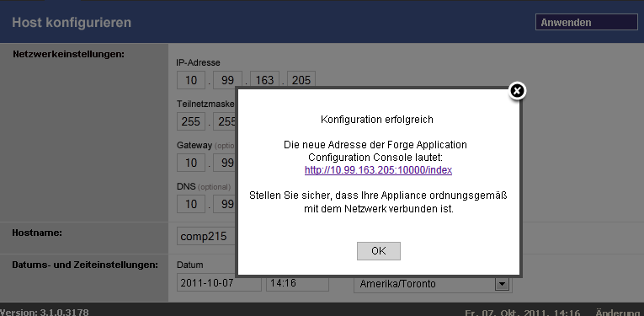Image resolution: width=644 pixels, height=316 pixels.
Task: Click the Datums- und Zeiteinstellungen label
Action: pyautogui.click(x=85, y=265)
